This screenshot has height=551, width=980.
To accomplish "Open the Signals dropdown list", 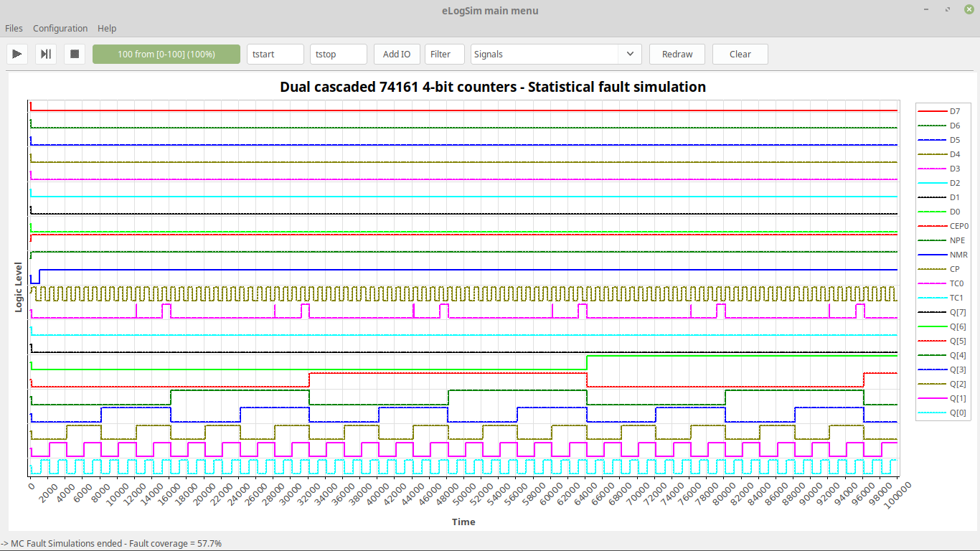I will click(545, 54).
